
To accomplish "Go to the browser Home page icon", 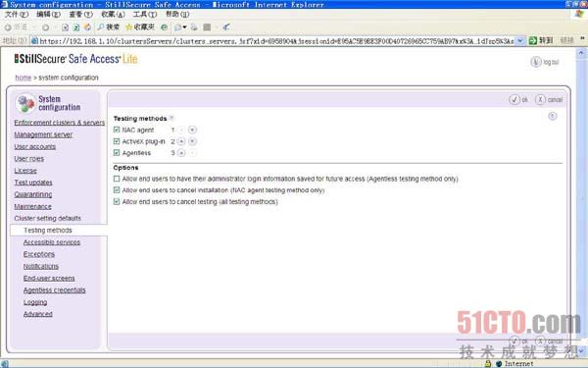I will pos(88,27).
